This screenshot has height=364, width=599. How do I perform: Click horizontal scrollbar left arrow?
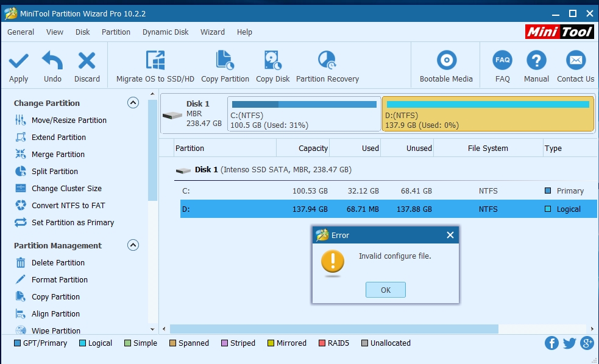click(x=165, y=329)
